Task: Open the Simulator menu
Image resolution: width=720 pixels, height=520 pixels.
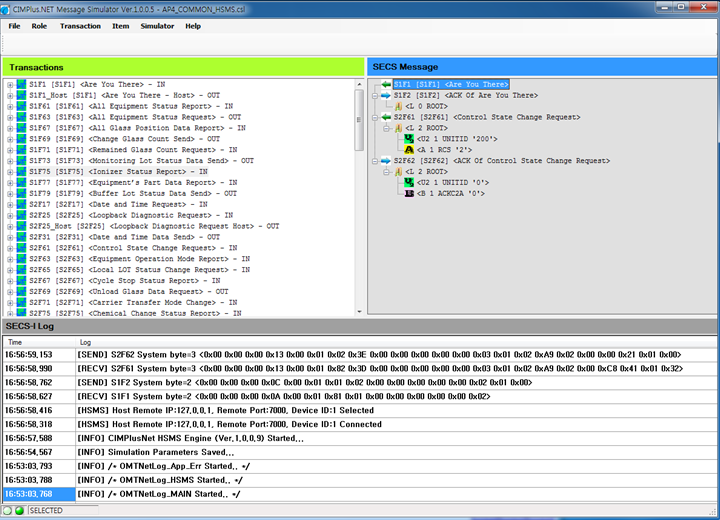Action: pyautogui.click(x=157, y=26)
